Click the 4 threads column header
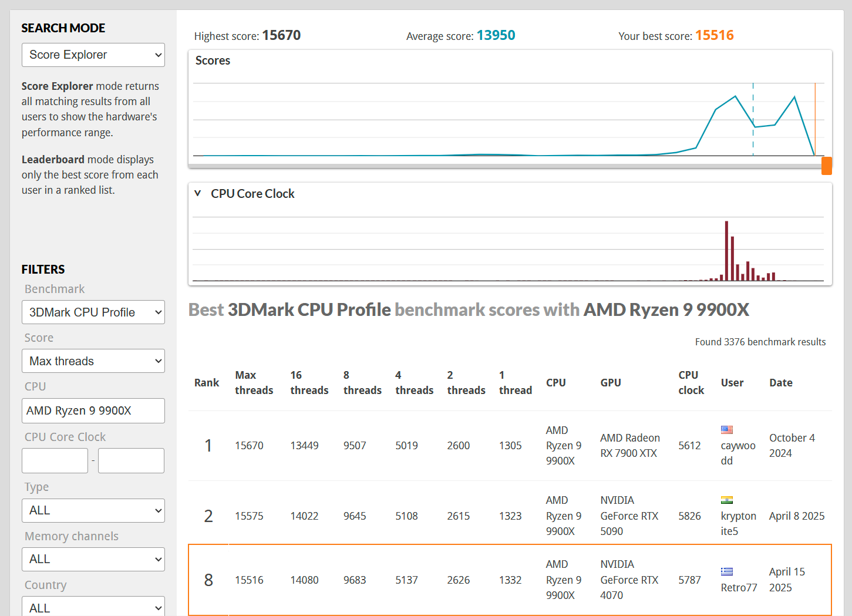The width and height of the screenshot is (852, 616). (414, 382)
